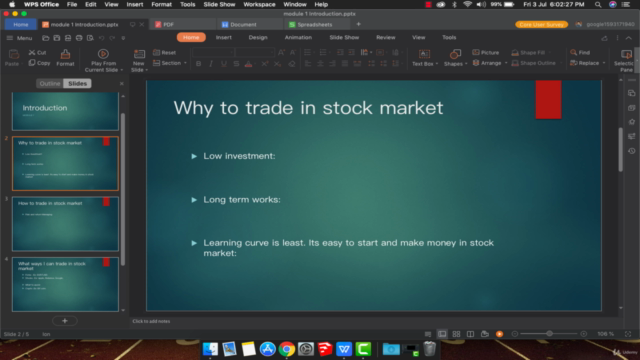The width and height of the screenshot is (640, 360).
Task: Open Chrome from the Dock
Action: (287, 349)
